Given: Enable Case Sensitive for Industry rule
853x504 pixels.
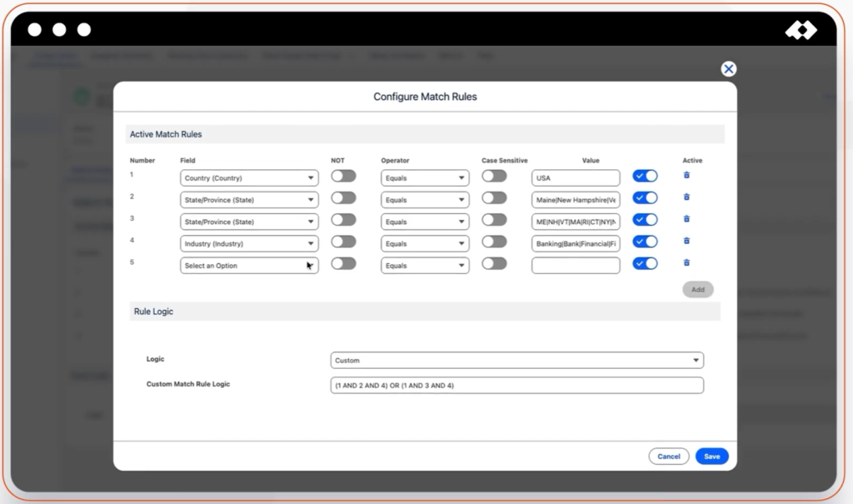Looking at the screenshot, I should click(494, 242).
